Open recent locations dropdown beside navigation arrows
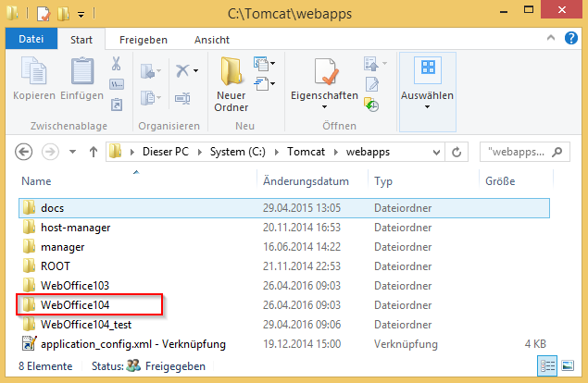588x383 pixels. point(73,152)
